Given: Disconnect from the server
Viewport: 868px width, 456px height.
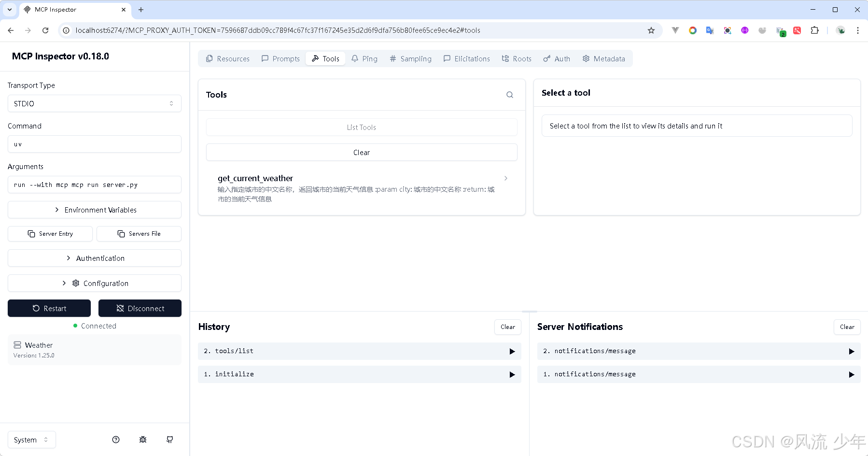Looking at the screenshot, I should tap(140, 308).
